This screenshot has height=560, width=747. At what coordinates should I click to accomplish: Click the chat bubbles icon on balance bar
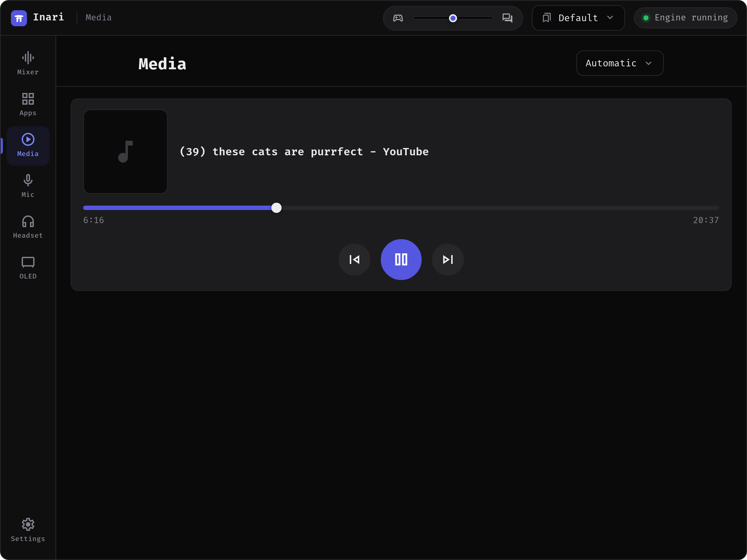[x=507, y=18]
